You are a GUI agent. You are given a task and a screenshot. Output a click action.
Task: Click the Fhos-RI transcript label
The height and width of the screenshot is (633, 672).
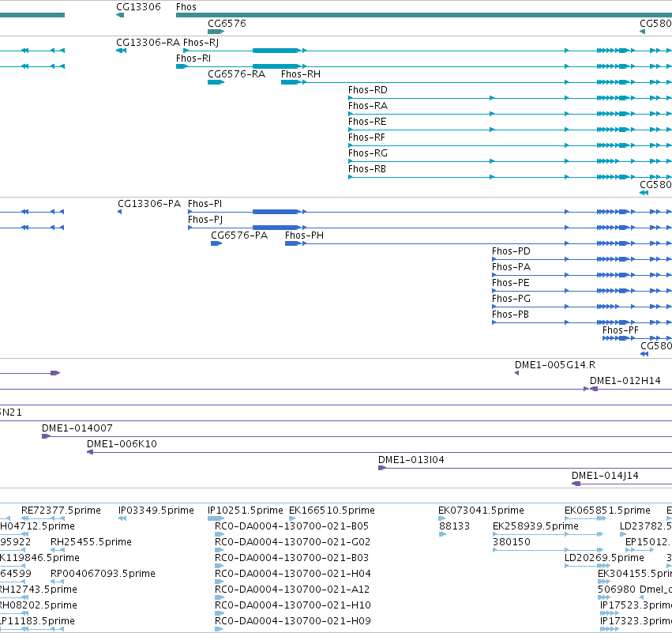pyautogui.click(x=193, y=58)
